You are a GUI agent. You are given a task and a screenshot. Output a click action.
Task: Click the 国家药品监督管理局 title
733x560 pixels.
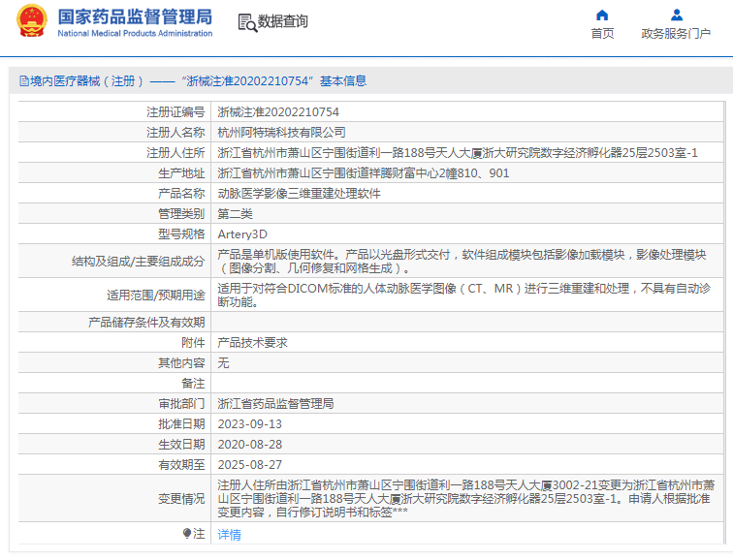click(x=135, y=16)
